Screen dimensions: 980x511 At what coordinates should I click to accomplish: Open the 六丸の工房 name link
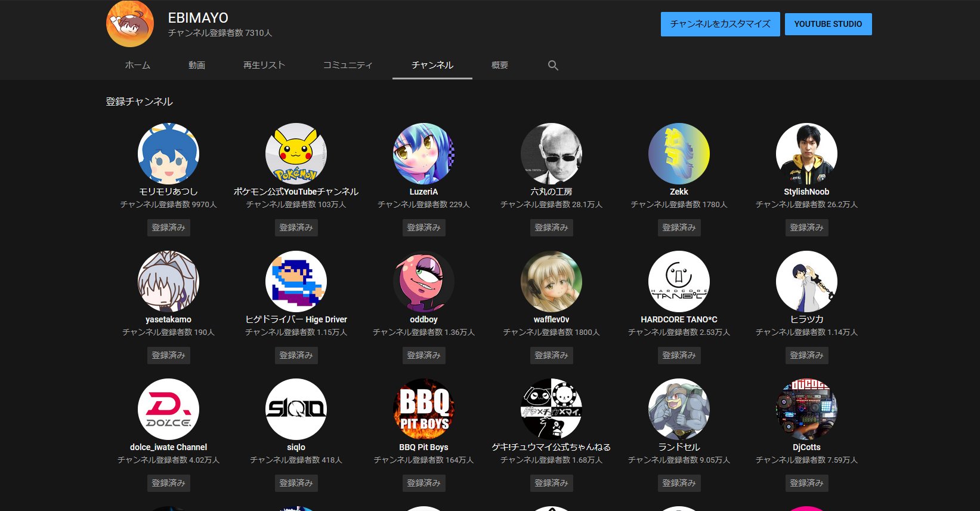point(551,192)
